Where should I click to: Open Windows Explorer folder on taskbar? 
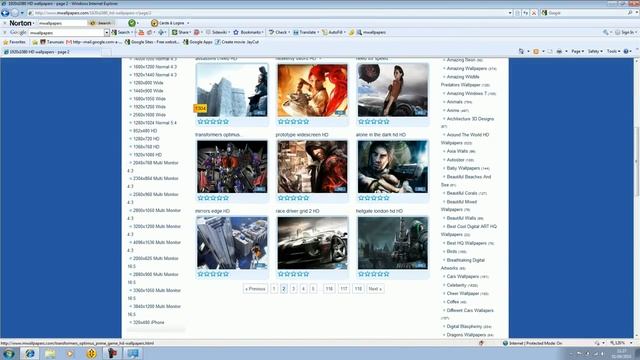pos(50,353)
